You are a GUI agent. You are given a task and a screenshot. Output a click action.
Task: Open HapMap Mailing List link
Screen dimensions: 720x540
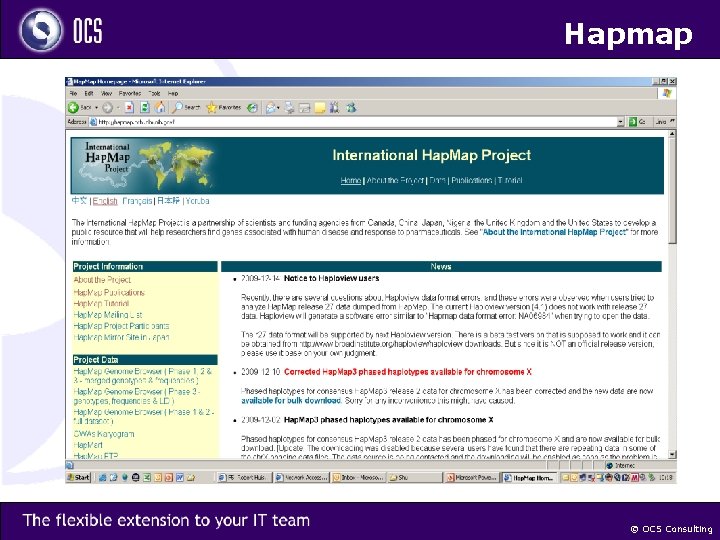pyautogui.click(x=107, y=315)
